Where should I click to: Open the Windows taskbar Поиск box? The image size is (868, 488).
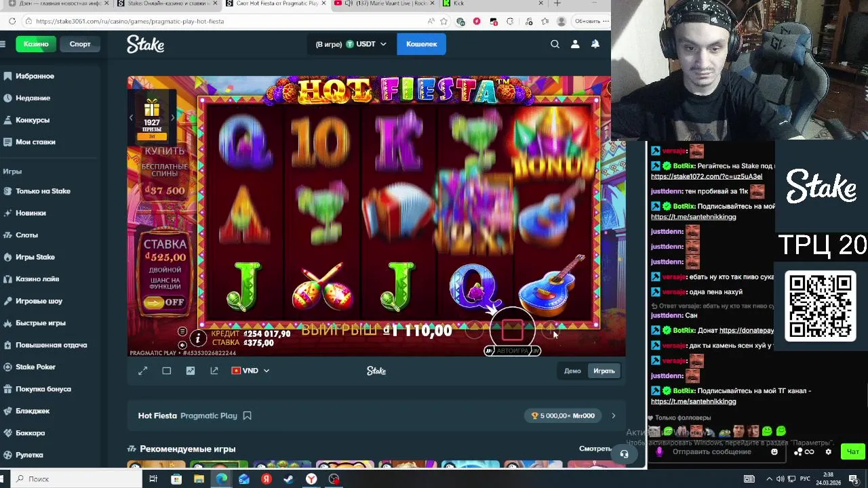pos(75,479)
